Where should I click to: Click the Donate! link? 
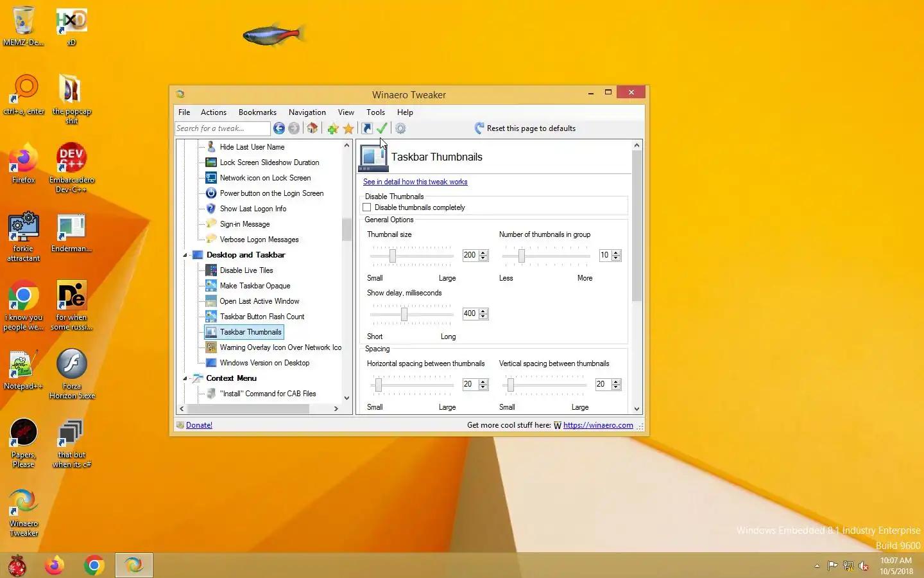[x=199, y=425]
